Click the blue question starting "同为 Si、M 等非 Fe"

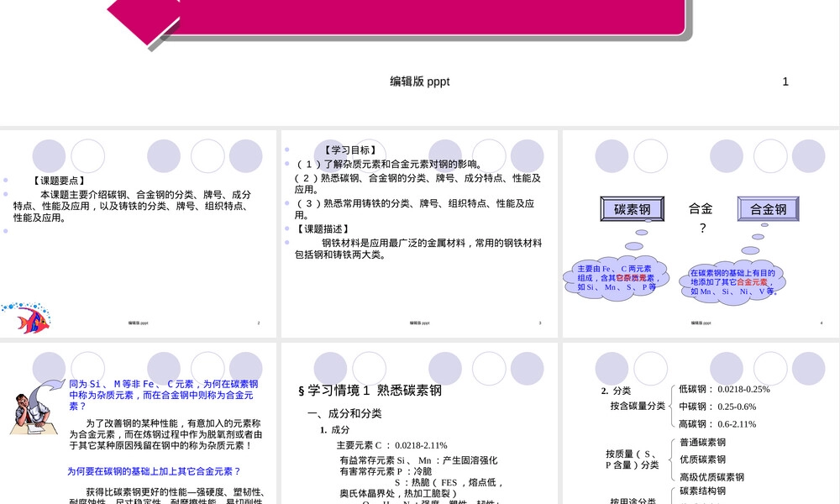coord(164,395)
